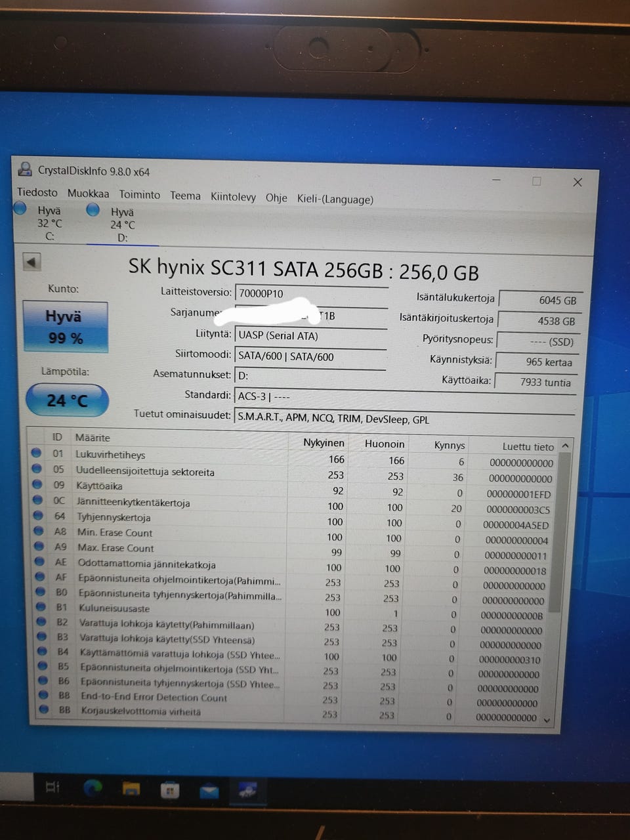Sort by the Kynnys column header

click(x=450, y=445)
